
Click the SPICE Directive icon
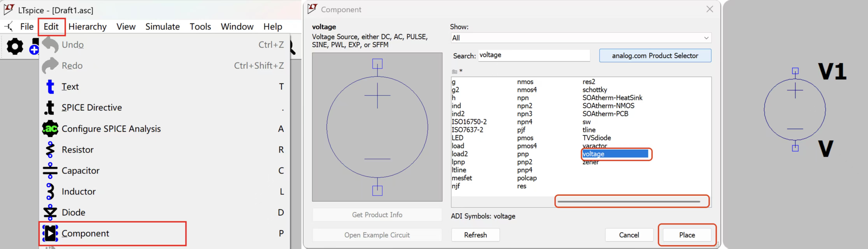(x=50, y=108)
